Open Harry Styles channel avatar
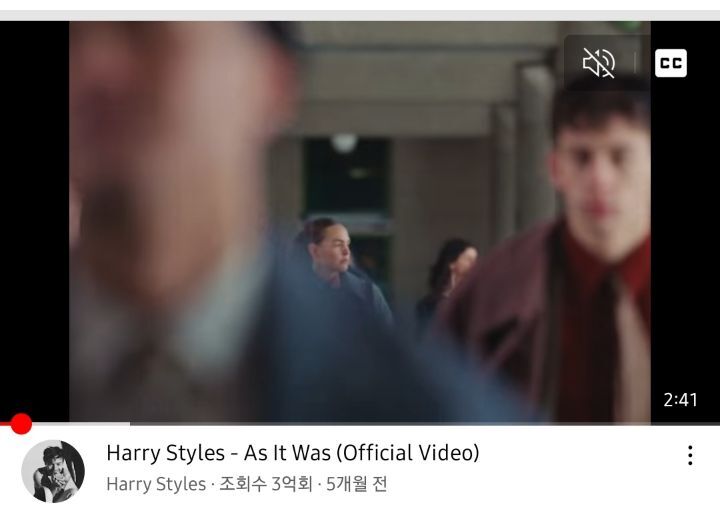The image size is (720, 521). 53,471
